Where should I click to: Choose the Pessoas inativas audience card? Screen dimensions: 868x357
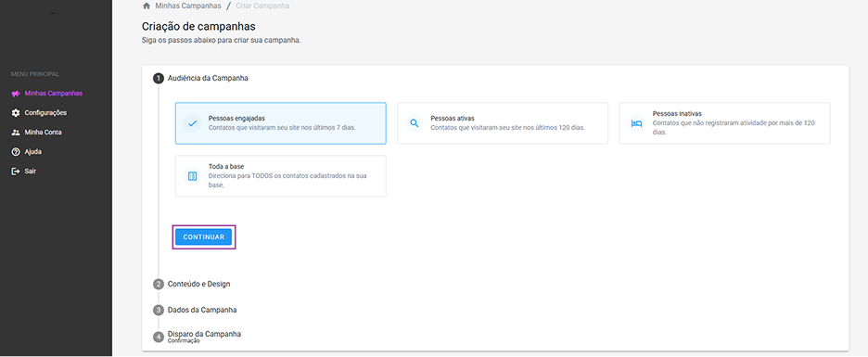(724, 123)
